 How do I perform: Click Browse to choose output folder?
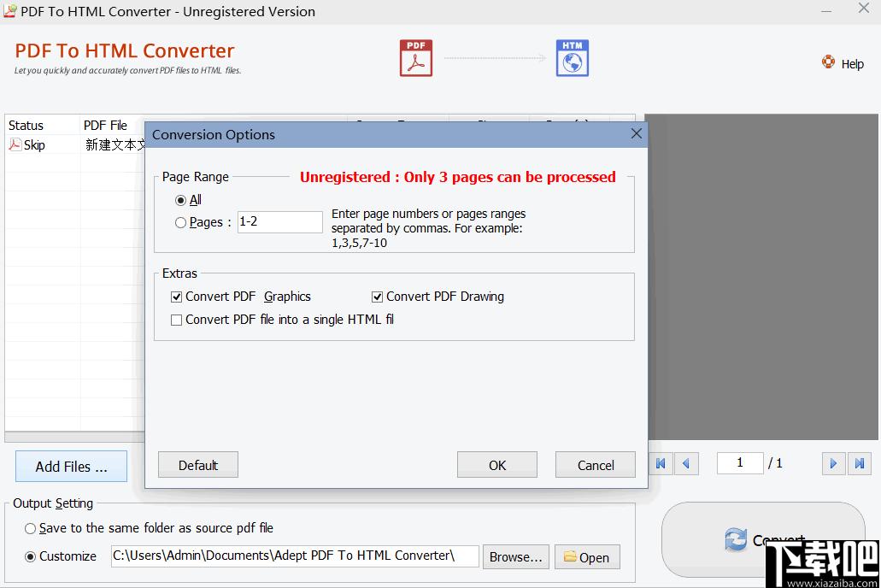pos(516,556)
